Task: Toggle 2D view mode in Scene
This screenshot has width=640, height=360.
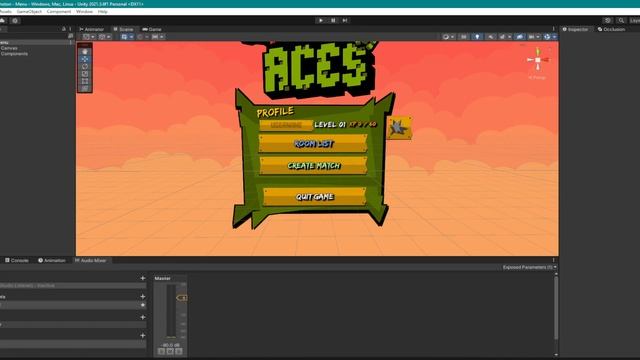Action: click(464, 37)
